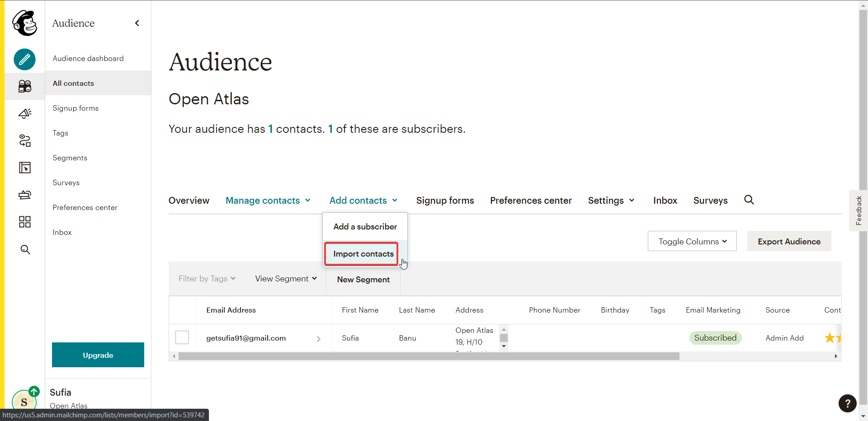Click the sidebar Search magnifier icon
The height and width of the screenshot is (421, 868).
[x=25, y=249]
